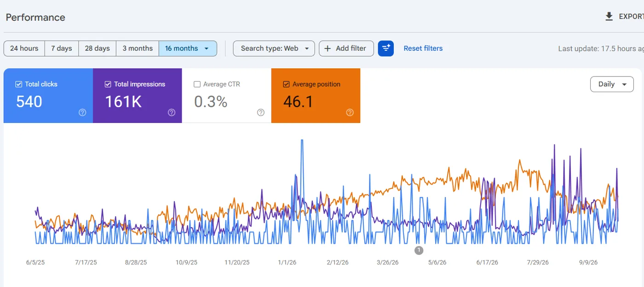Open the sparkle filter customization icon
This screenshot has height=287, width=644.
coord(386,48)
